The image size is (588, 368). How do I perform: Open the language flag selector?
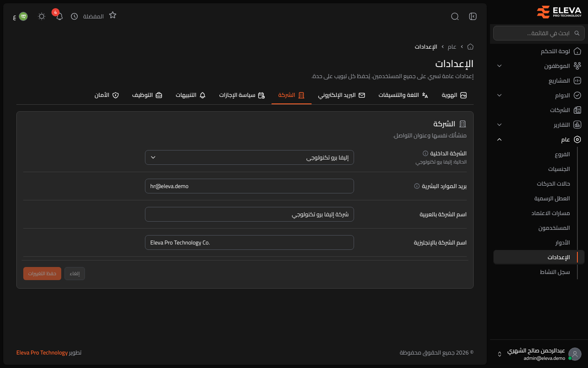point(20,16)
